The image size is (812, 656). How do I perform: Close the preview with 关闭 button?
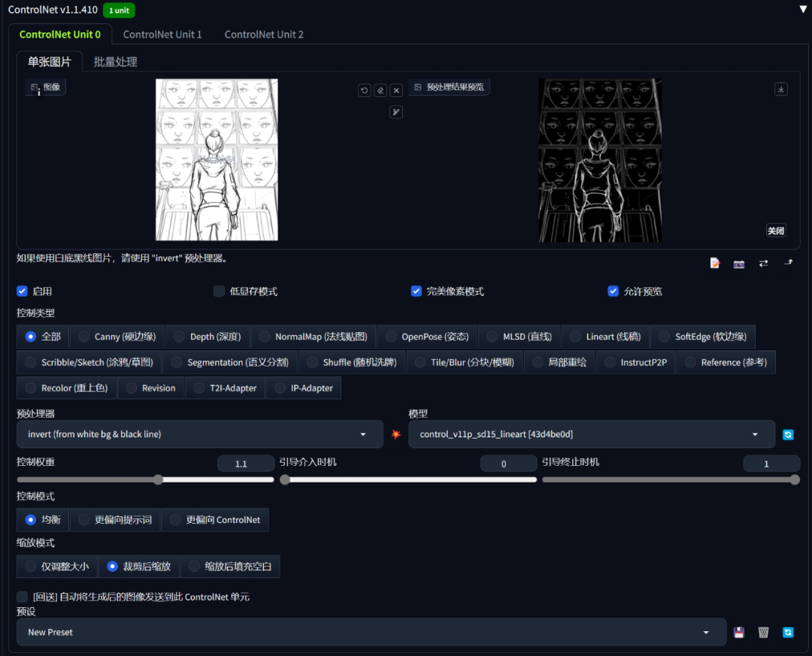pyautogui.click(x=776, y=231)
